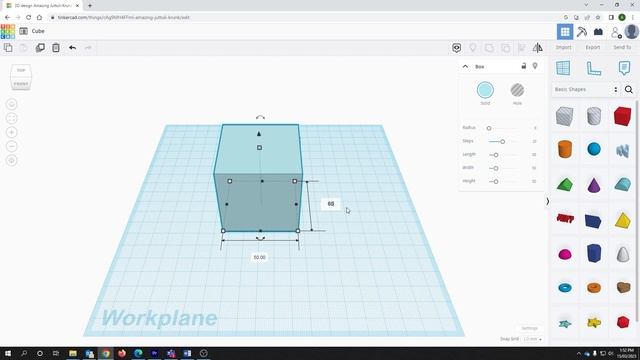Screen dimensions: 640x360
Task: Click the FRONT face of view cube
Action: (x=21, y=84)
